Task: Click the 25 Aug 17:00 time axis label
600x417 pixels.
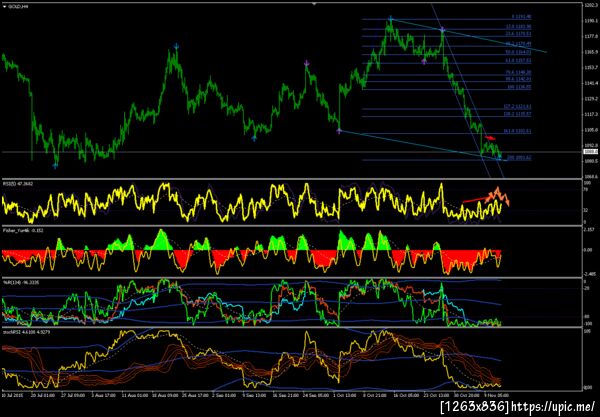Action: click(194, 395)
